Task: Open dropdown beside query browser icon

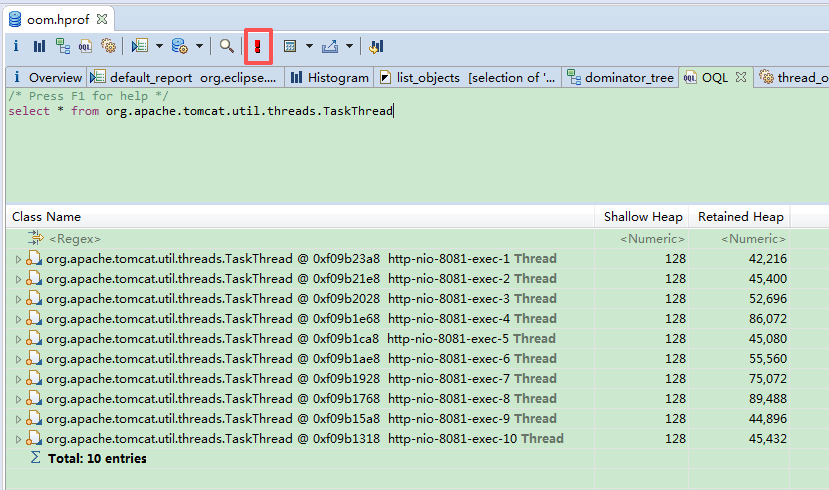Action: (199, 47)
